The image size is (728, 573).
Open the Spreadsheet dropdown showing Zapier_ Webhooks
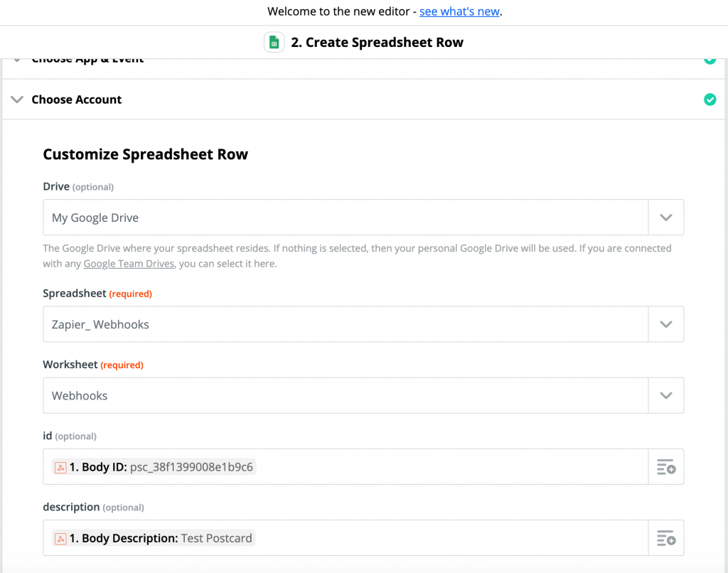coord(666,323)
